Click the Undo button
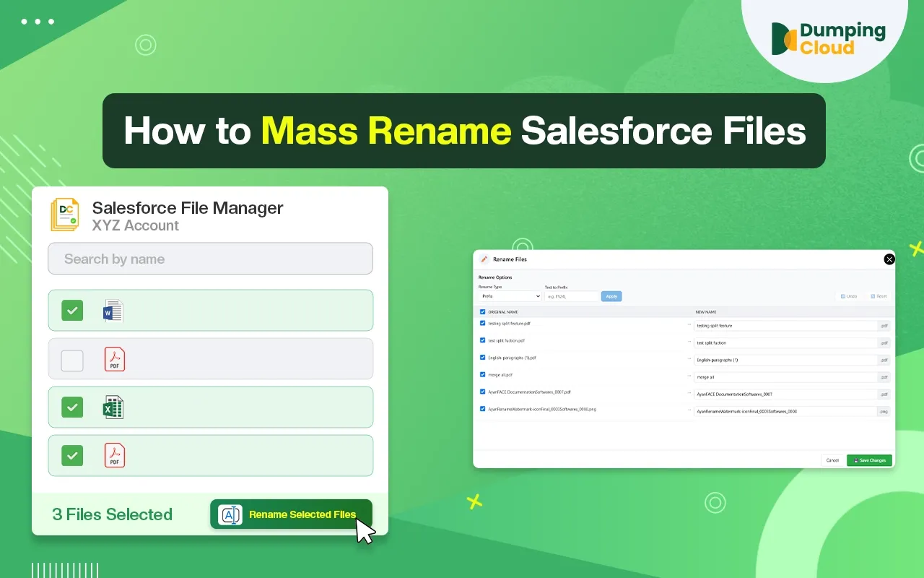Image resolution: width=924 pixels, height=578 pixels. pos(849,296)
